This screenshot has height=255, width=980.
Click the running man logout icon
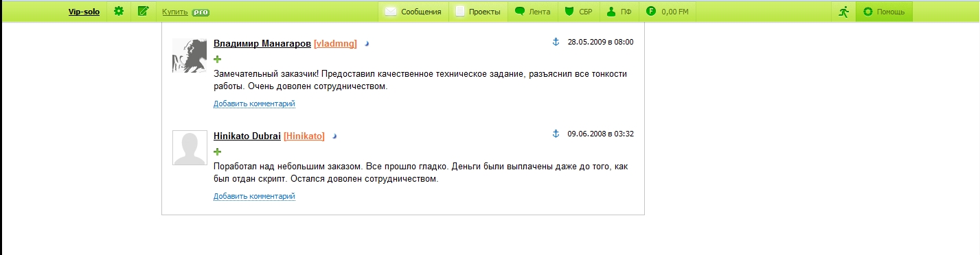[843, 12]
